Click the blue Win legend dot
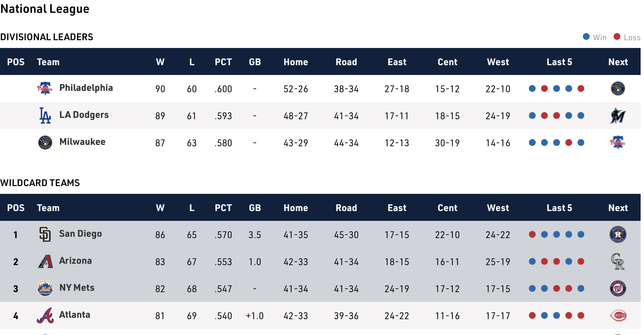 586,36
